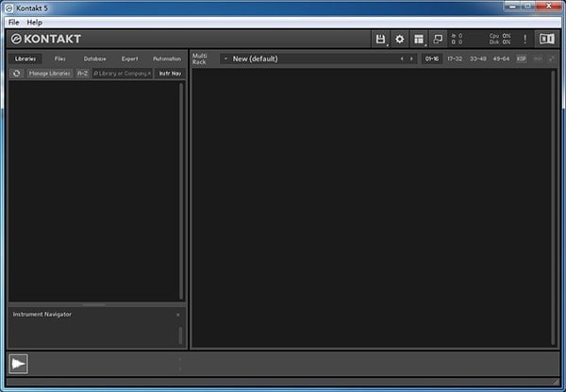The image size is (566, 392).
Task: Close the Instrument Navigator pane
Action: tap(178, 315)
